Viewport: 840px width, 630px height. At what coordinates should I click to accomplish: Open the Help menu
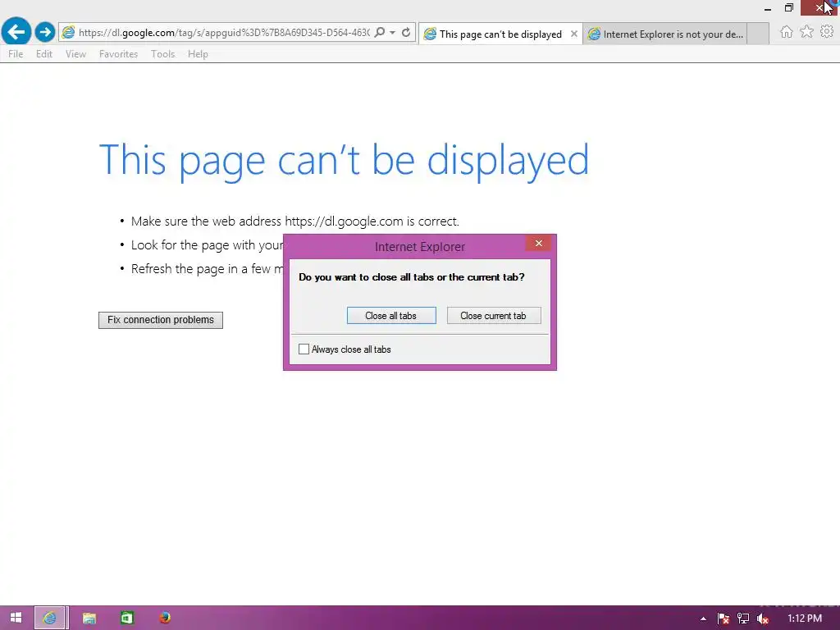click(x=198, y=54)
